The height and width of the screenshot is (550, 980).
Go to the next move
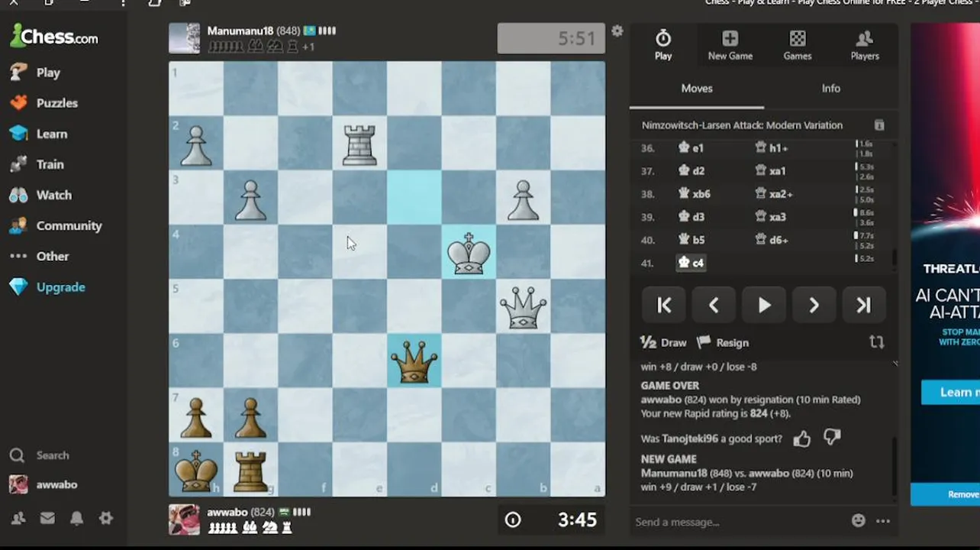click(814, 306)
